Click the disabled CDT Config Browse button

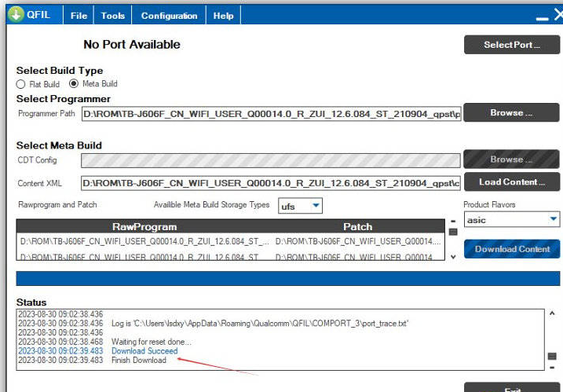pyautogui.click(x=511, y=159)
